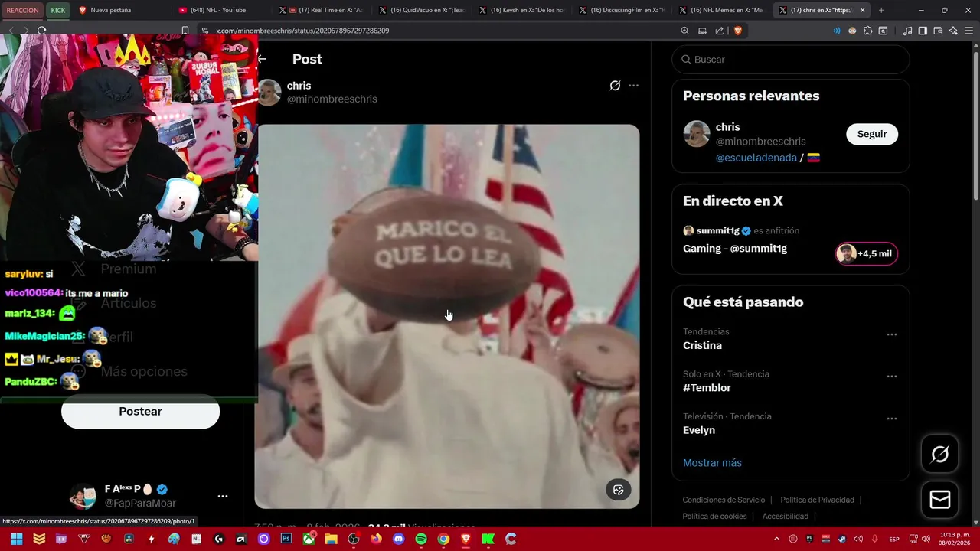
Task: Open account menu dots beside FapParaMoar
Action: (x=223, y=496)
